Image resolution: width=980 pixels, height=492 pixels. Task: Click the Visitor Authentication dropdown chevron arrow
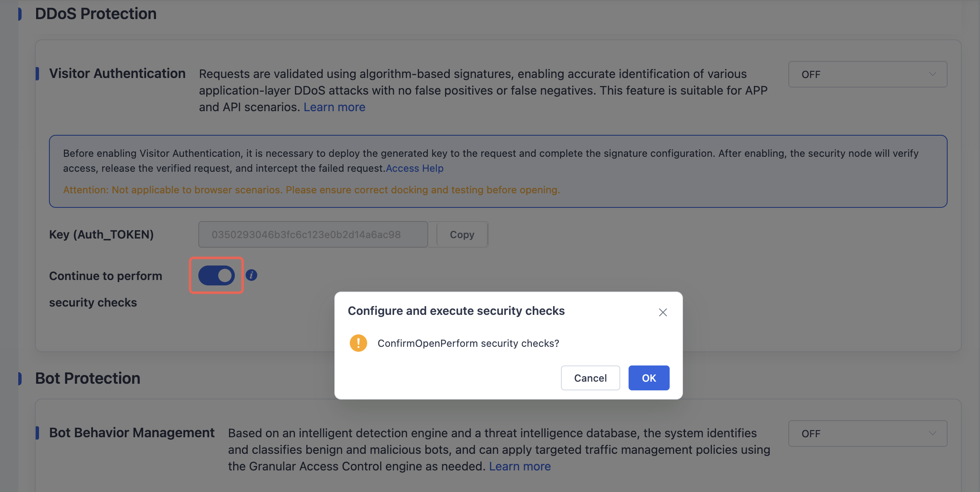click(933, 74)
